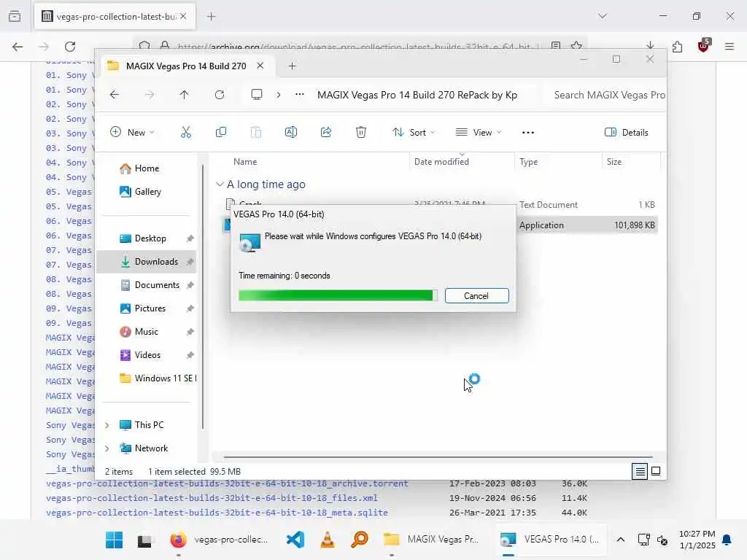Screen dimensions: 747x560
Task: Go up one folder level in Explorer
Action: pyautogui.click(x=184, y=95)
